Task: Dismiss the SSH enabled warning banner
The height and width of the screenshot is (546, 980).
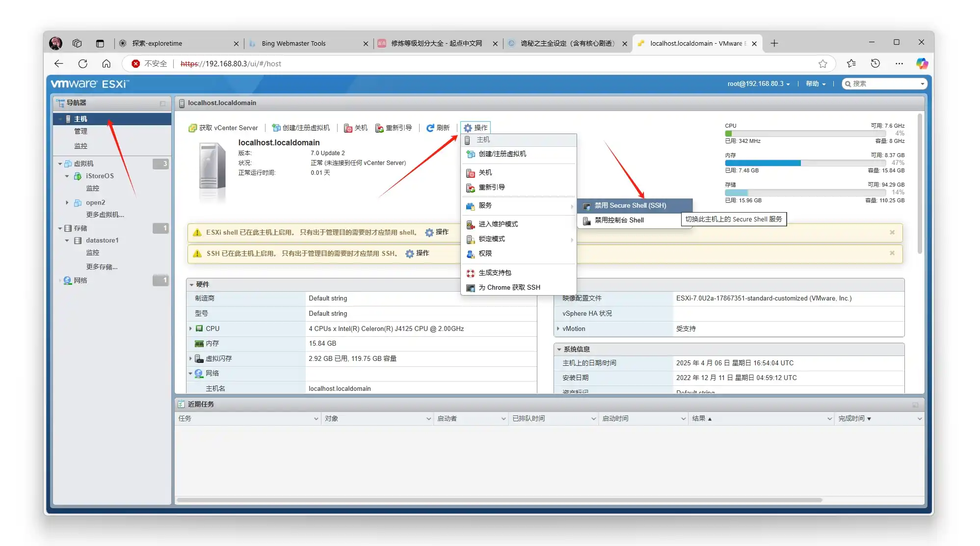Action: (892, 253)
